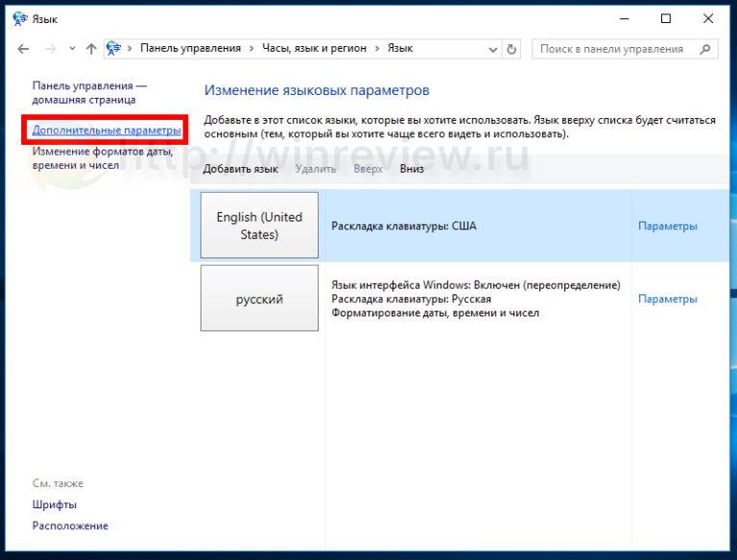737x560 pixels.
Task: Click the Control Panel icon in address bar
Action: pos(115,49)
